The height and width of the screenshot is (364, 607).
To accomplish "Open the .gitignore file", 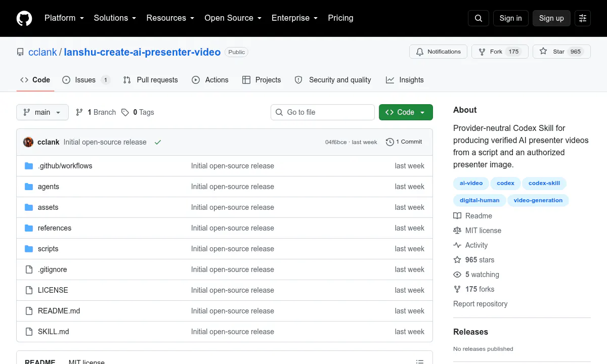I will pyautogui.click(x=53, y=269).
